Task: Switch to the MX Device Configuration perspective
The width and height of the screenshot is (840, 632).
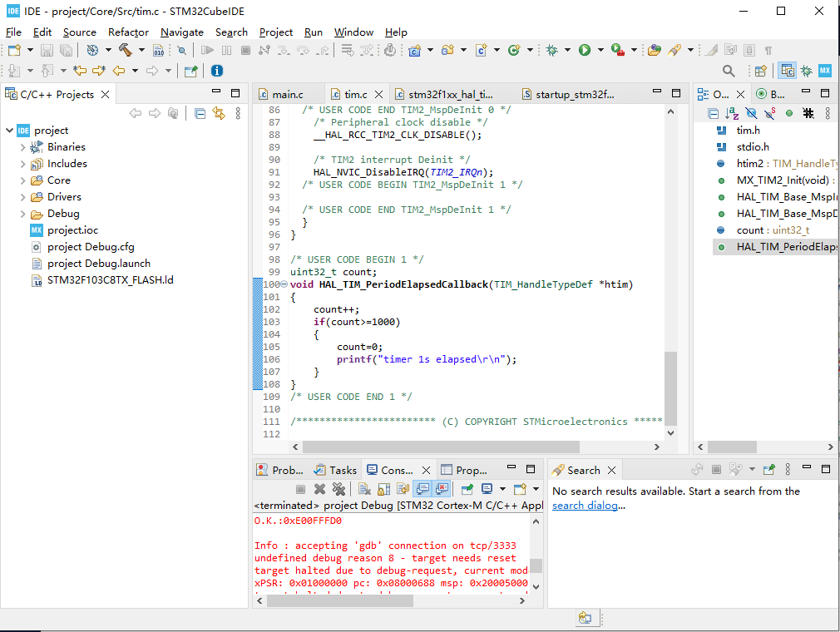Action: 825,71
